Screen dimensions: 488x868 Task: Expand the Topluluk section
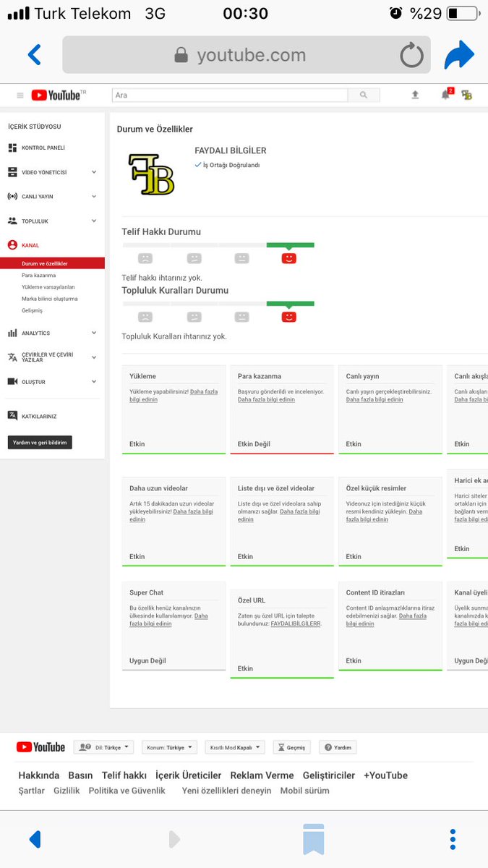click(94, 221)
